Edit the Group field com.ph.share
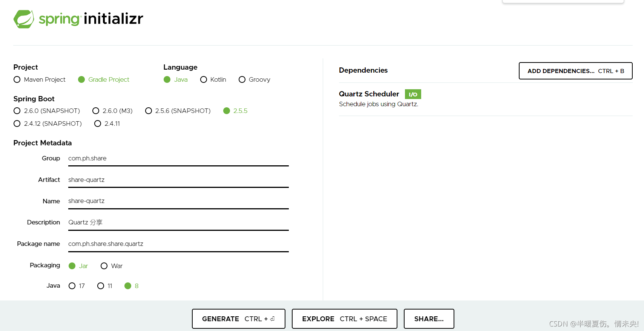This screenshot has width=644, height=331. click(x=178, y=159)
